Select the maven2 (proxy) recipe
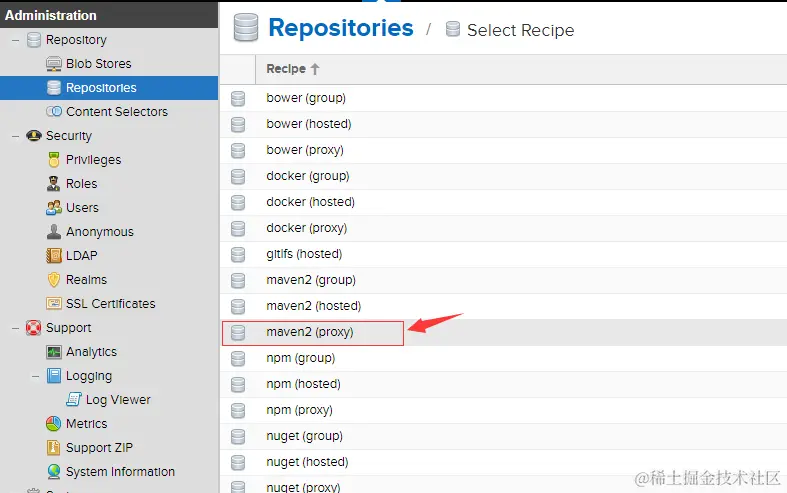 coord(503,332)
